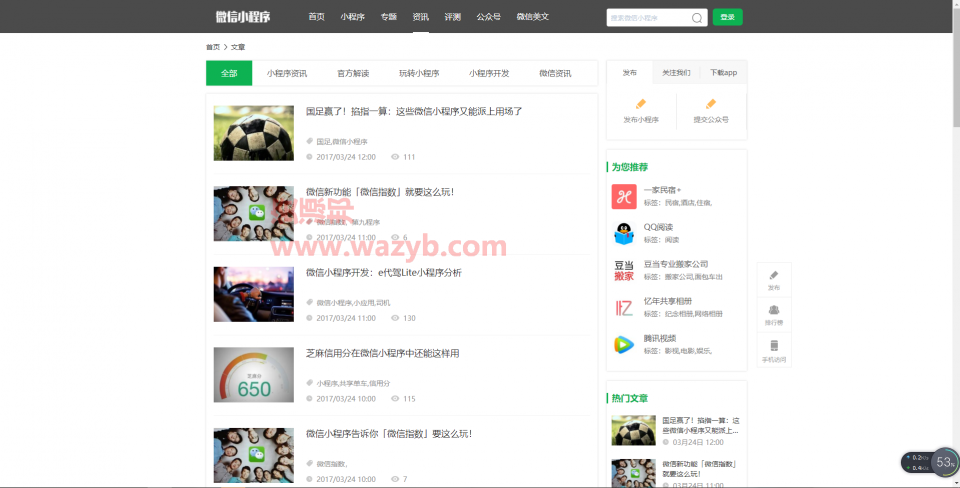960x488 pixels.
Task: Select the 小程序资讯 category tab
Action: point(287,73)
